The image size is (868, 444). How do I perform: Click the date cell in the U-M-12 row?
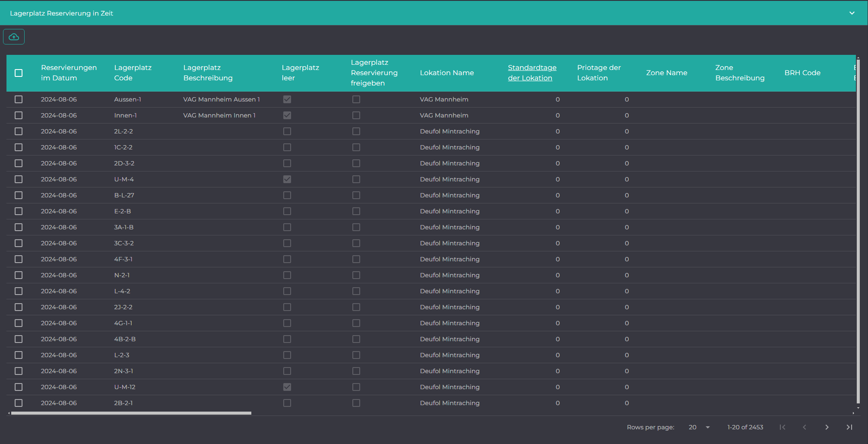(x=59, y=387)
